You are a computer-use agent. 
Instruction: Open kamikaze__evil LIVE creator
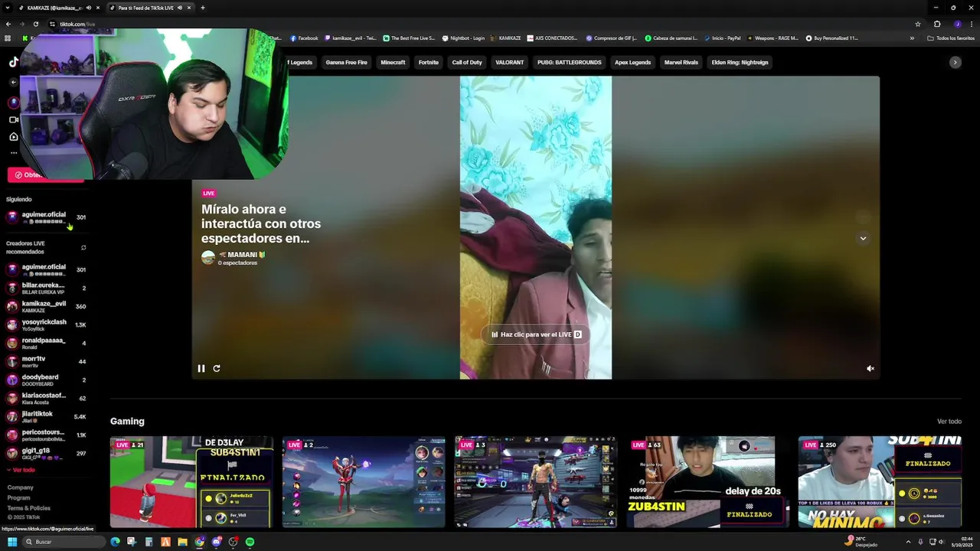pyautogui.click(x=46, y=306)
